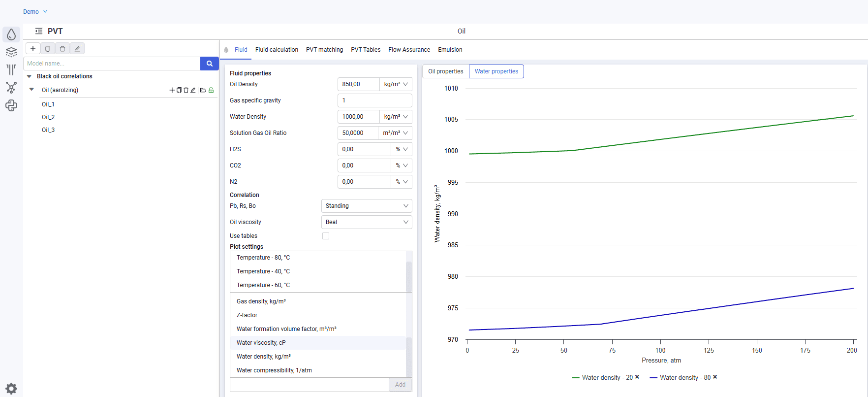Open settings gear in the sidebar

click(11, 389)
